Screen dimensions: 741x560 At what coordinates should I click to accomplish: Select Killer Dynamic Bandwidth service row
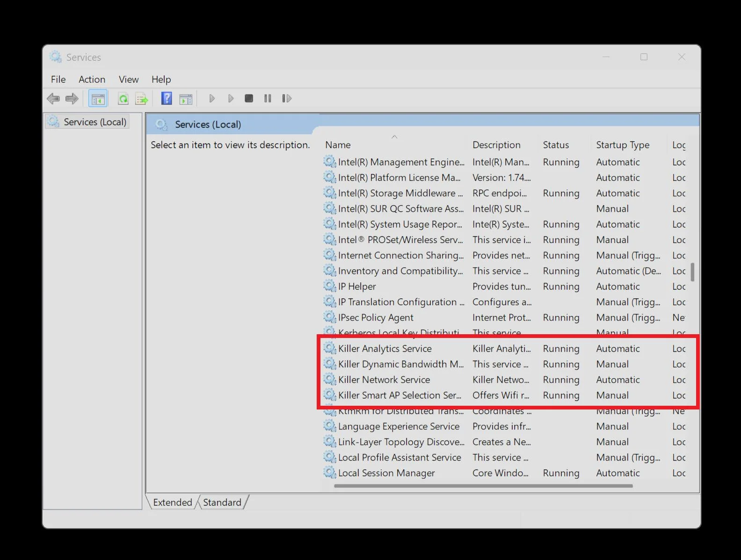coord(504,364)
